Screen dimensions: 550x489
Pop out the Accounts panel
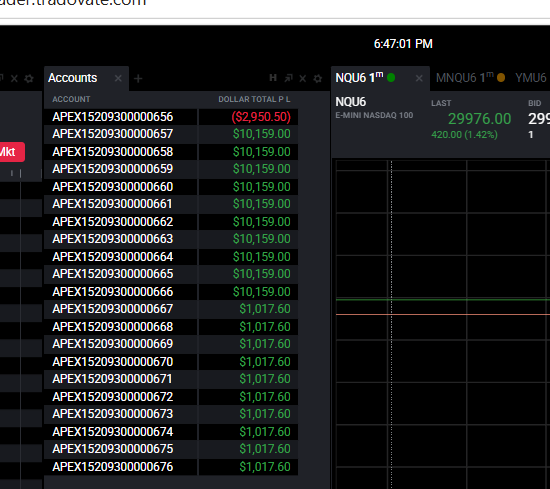point(288,78)
